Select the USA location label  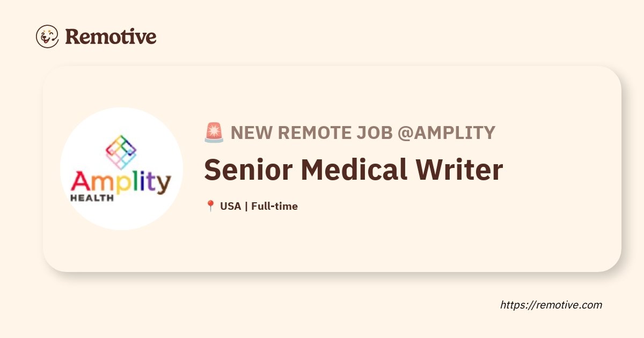(x=230, y=206)
